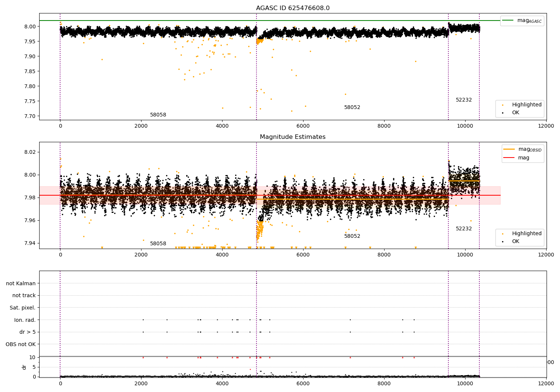The width and height of the screenshot is (560, 392).
Task: Click the 7.90 y-tick in the top plot
Action: [30, 56]
